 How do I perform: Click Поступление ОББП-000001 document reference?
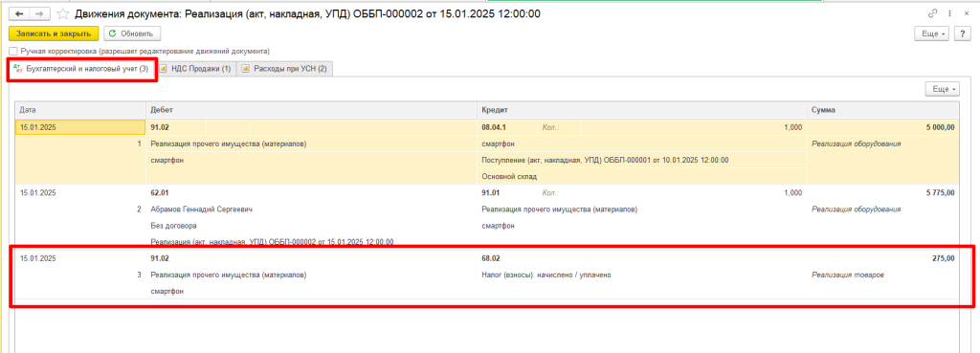605,160
